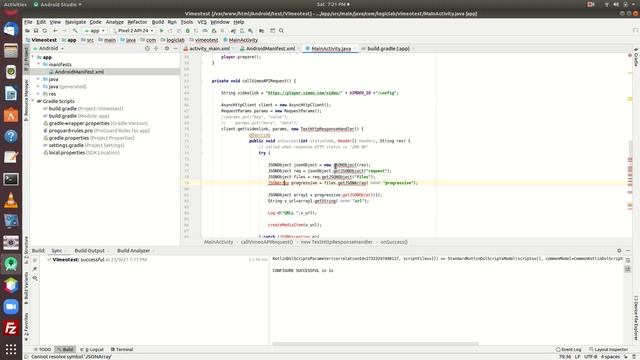Click callVimeoAPIRequest() in editor breadcrumb

tap(267, 242)
